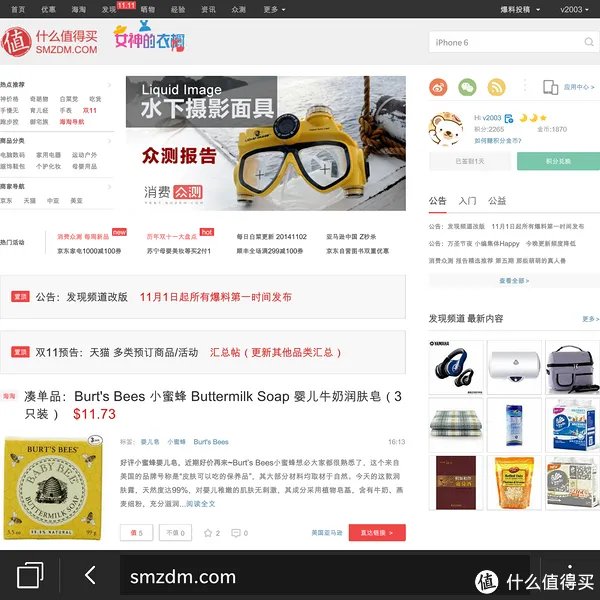Click the bear user avatar

pos(446,129)
